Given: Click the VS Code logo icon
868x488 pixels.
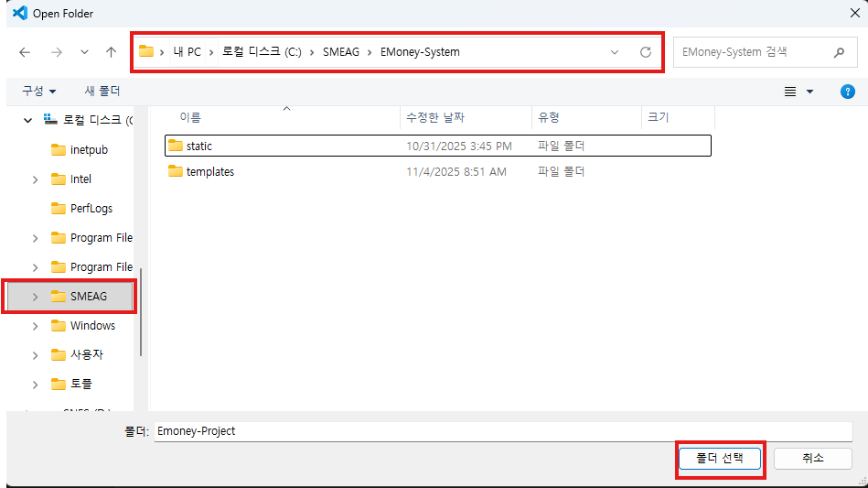Looking at the screenshot, I should (x=20, y=13).
